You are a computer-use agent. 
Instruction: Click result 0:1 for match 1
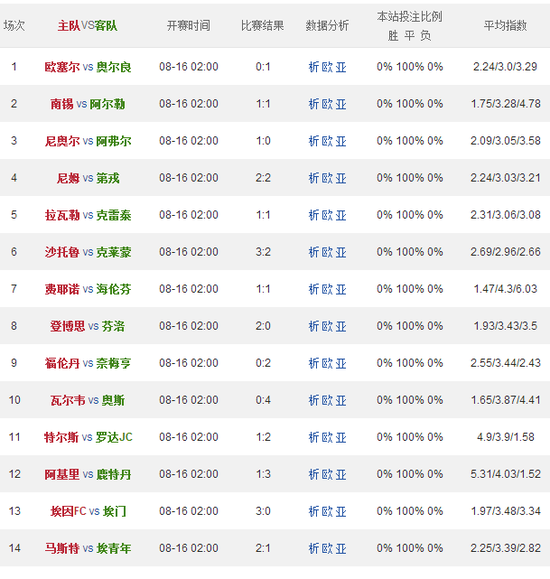click(263, 67)
